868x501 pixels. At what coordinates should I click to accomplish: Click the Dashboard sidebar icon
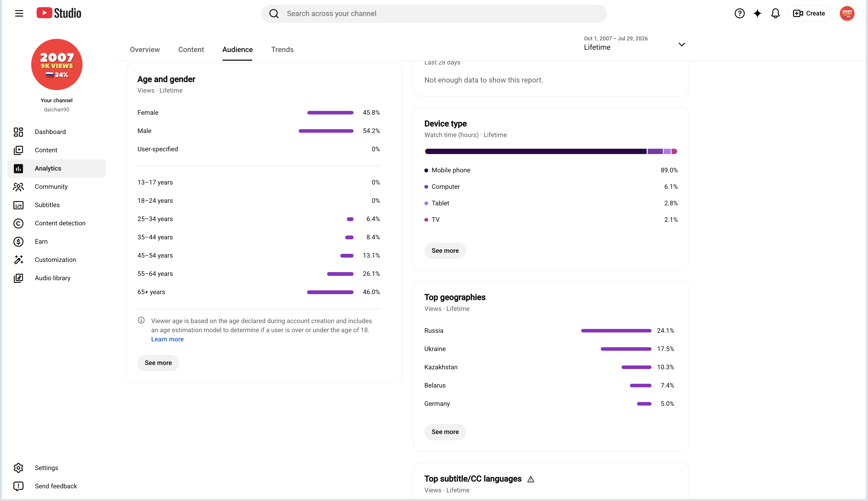coord(18,132)
